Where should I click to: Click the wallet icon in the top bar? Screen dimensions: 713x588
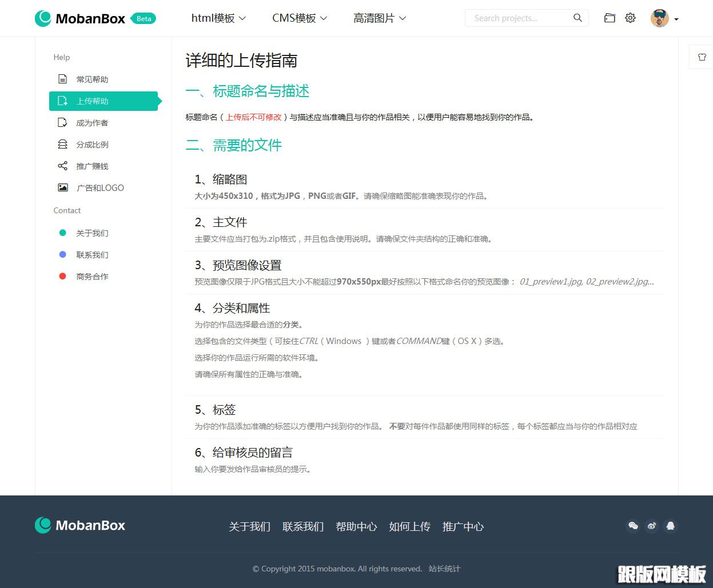[x=609, y=18]
